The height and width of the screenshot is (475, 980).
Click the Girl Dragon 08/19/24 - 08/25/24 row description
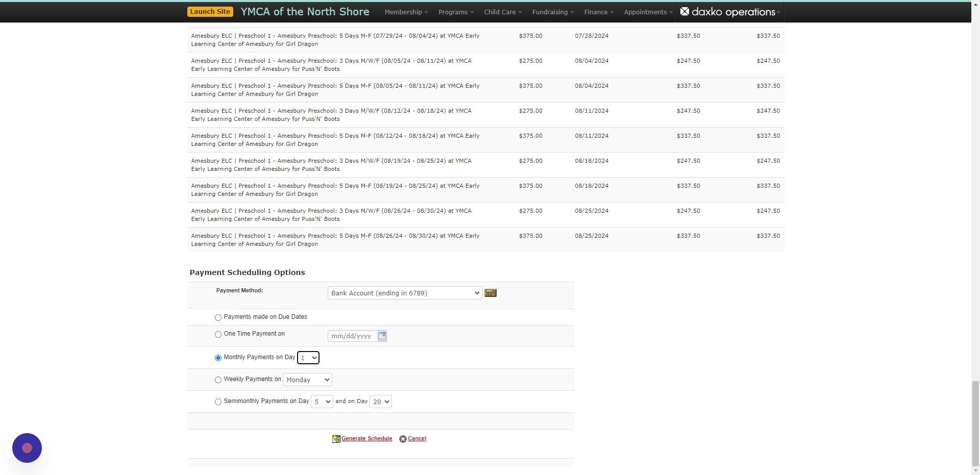pyautogui.click(x=335, y=190)
